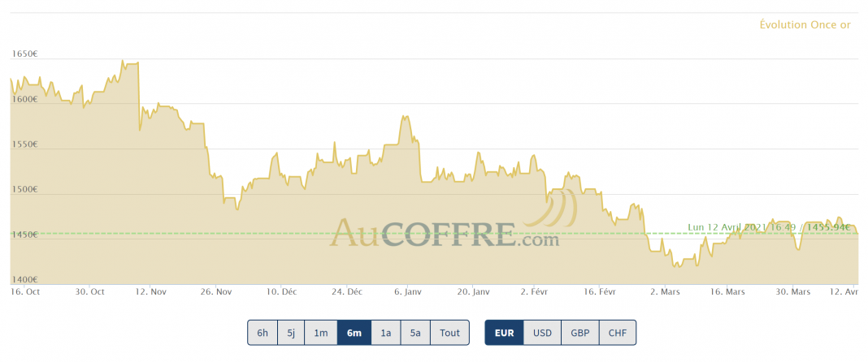
Task: Switch currency to CHF
Action: (618, 333)
